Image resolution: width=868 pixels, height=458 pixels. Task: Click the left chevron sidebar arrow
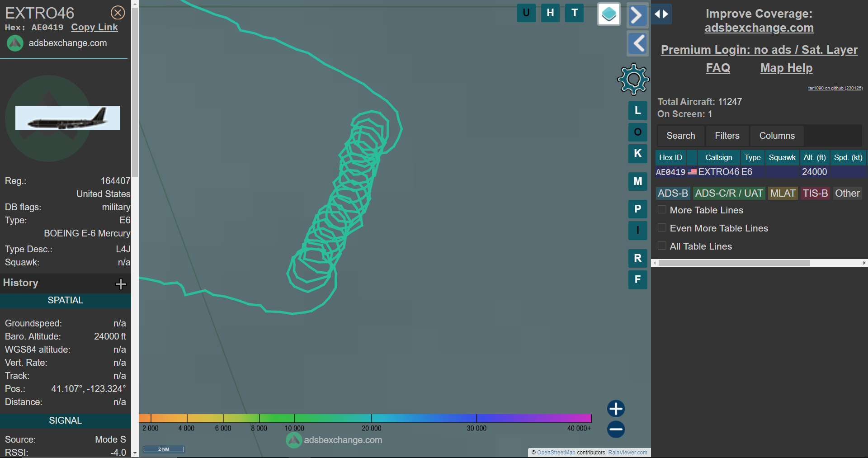638,43
